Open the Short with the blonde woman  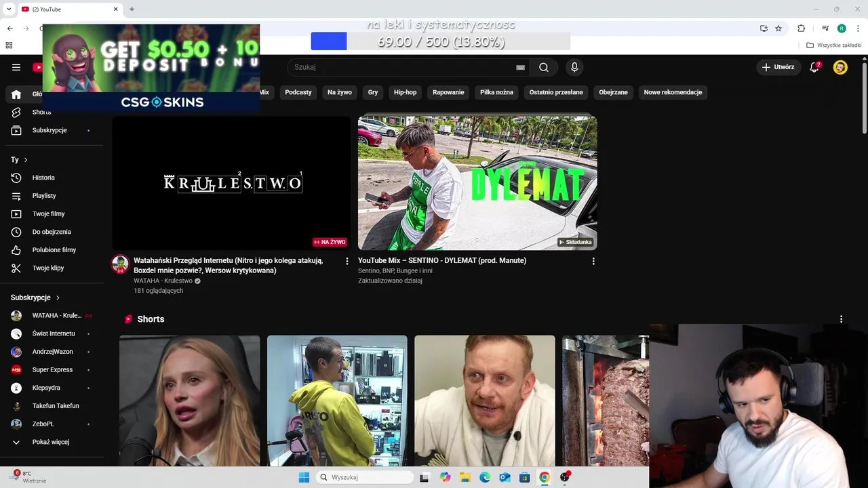click(190, 401)
